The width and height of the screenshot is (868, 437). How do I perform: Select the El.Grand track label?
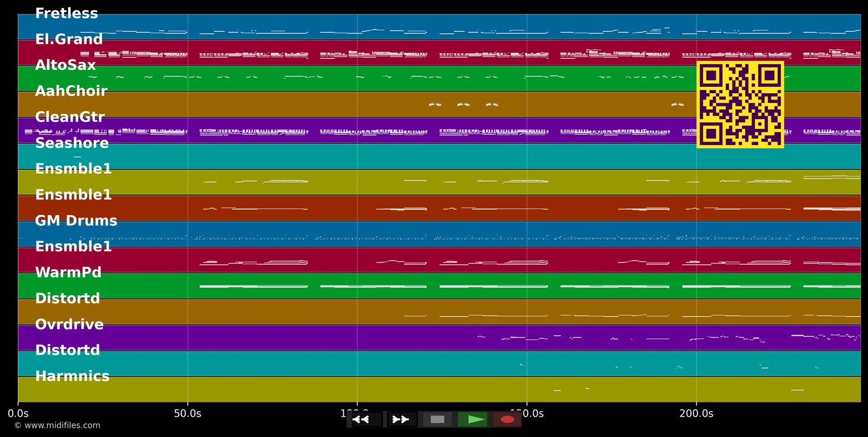pyautogui.click(x=69, y=40)
